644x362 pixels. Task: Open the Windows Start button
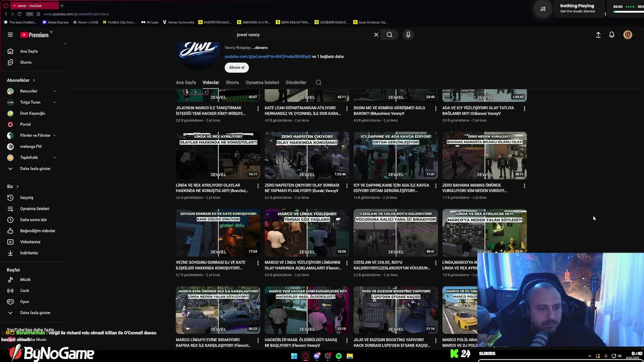click(x=294, y=356)
